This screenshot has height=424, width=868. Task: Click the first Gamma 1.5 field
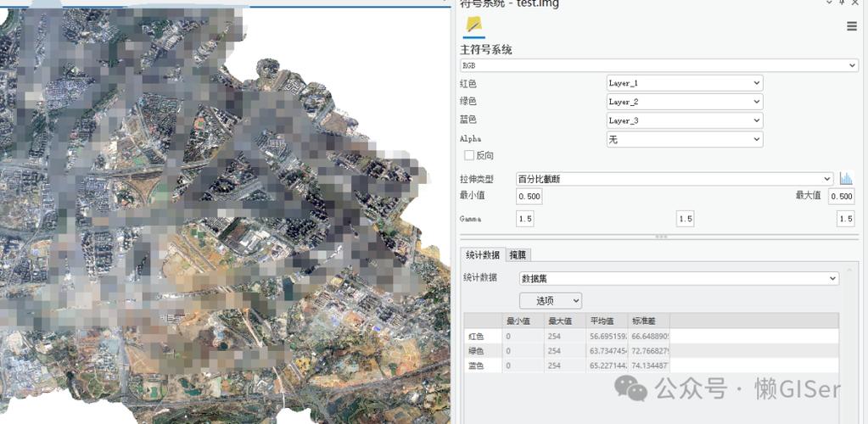[524, 219]
